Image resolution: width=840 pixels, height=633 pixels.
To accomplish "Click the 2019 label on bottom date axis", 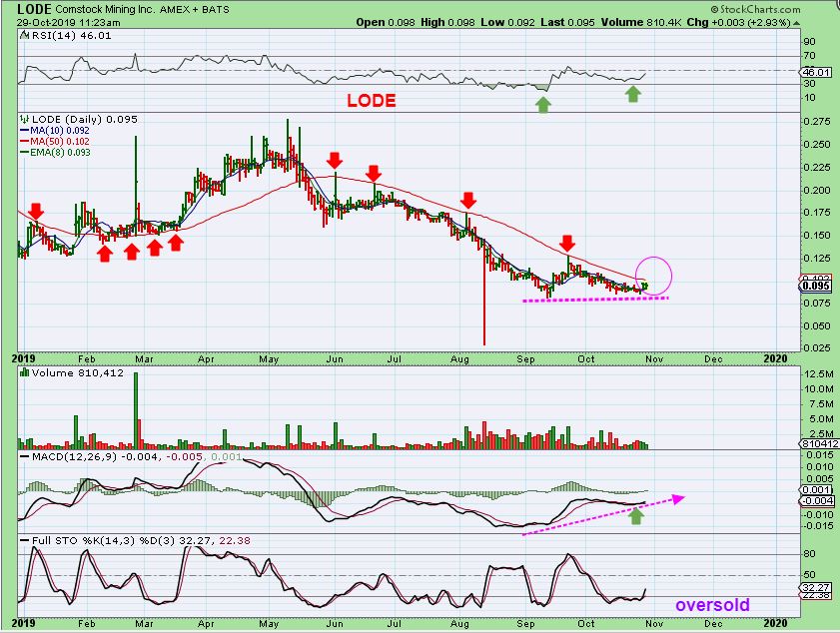I will pos(23,623).
